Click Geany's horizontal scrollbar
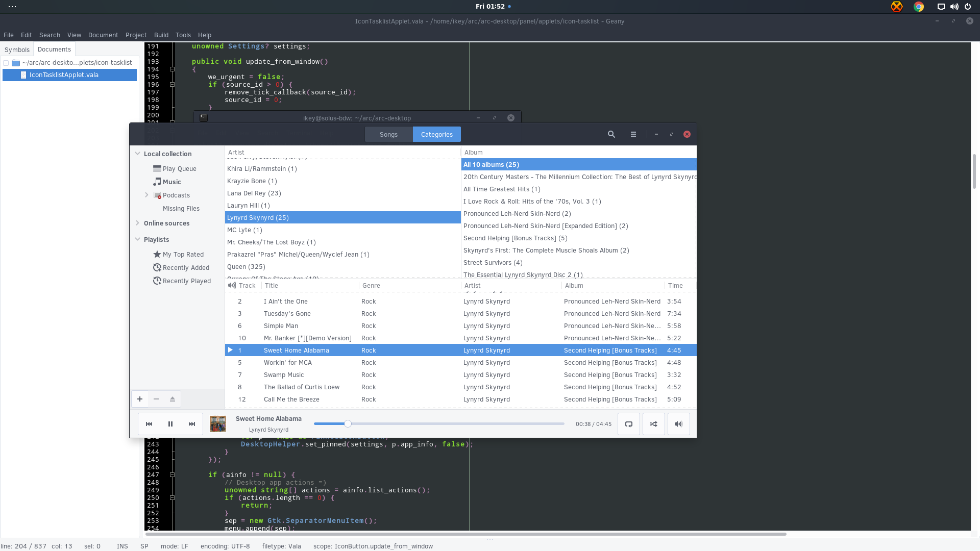980x551 pixels. point(465,534)
